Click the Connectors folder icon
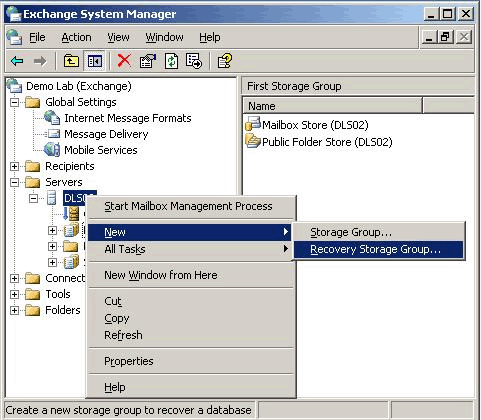481x420 pixels. tap(33, 278)
